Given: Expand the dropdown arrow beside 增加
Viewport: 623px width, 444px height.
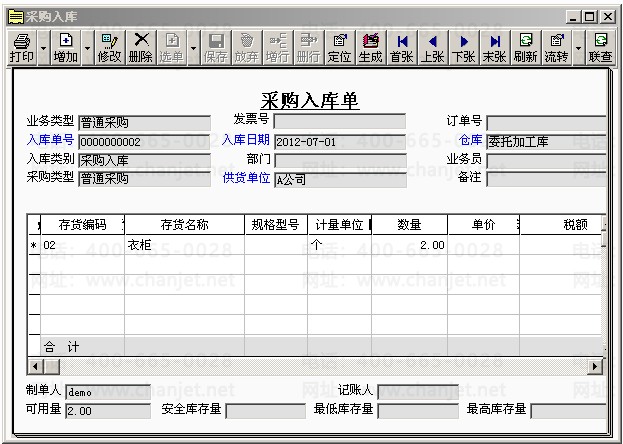Looking at the screenshot, I should (87, 48).
